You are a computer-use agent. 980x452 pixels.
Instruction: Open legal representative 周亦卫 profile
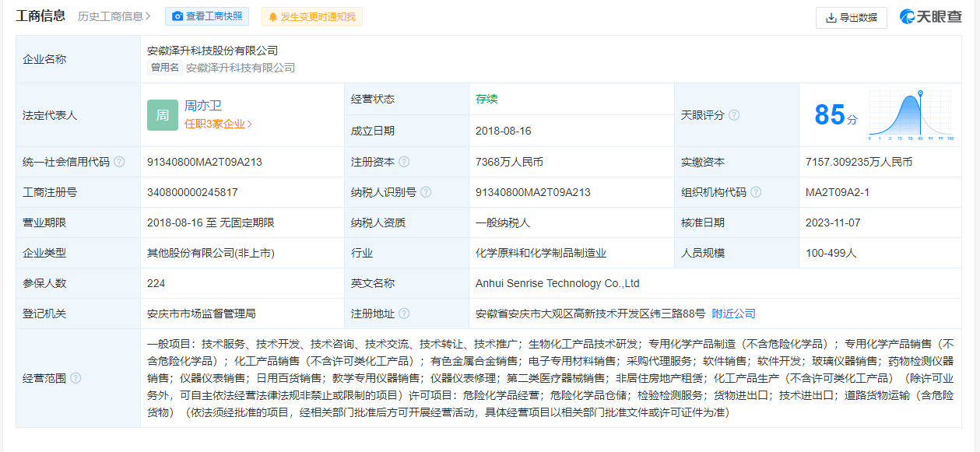click(203, 106)
